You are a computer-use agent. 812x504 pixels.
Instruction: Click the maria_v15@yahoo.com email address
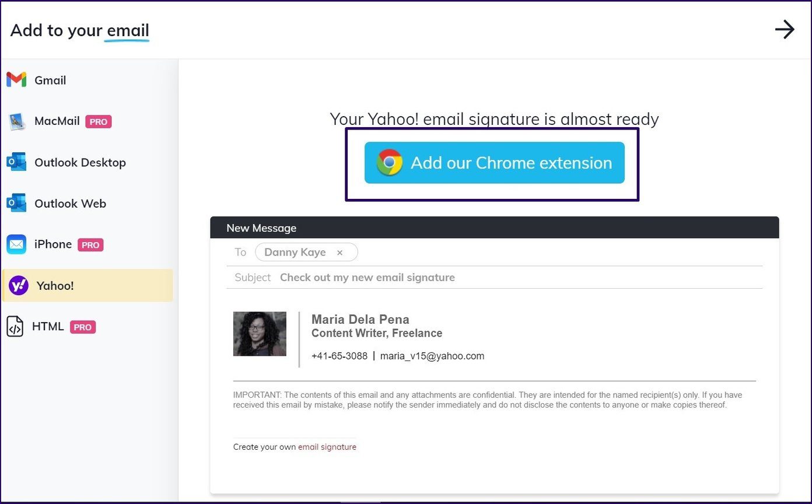point(432,356)
